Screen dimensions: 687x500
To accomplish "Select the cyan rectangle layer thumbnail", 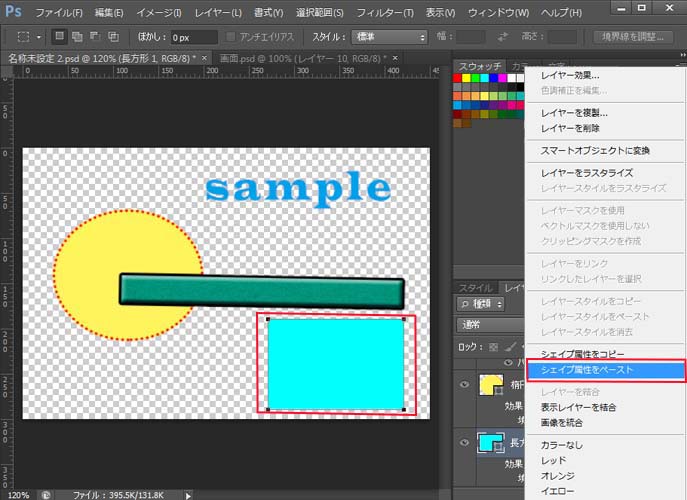I will coord(491,443).
